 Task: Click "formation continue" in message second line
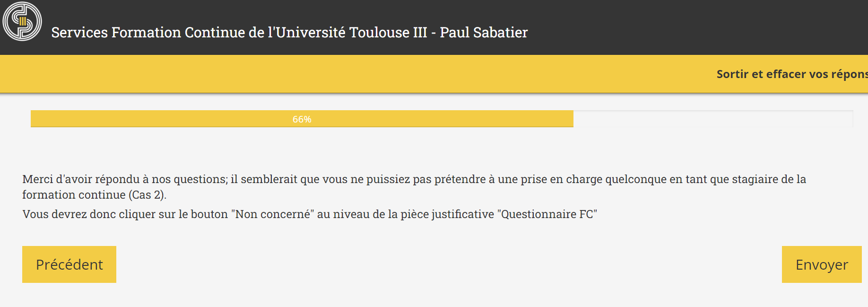[74, 195]
